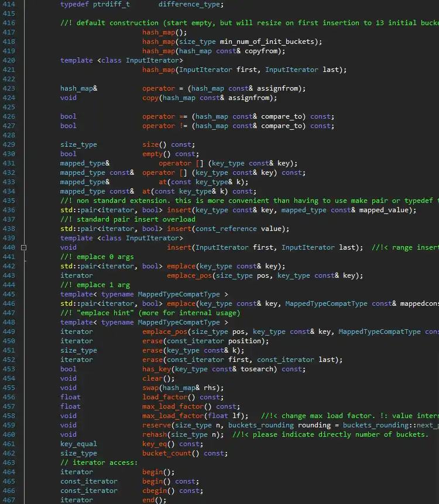Click 'buckets_rounding' type on line 459
439x504 pixels.
coord(260,425)
